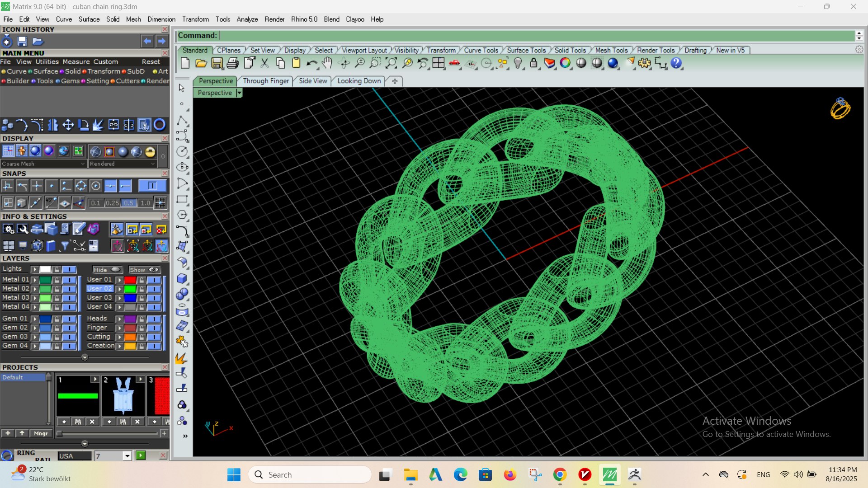The width and height of the screenshot is (868, 488).
Task: Toggle the lock for User 01 layer
Action: (142, 280)
